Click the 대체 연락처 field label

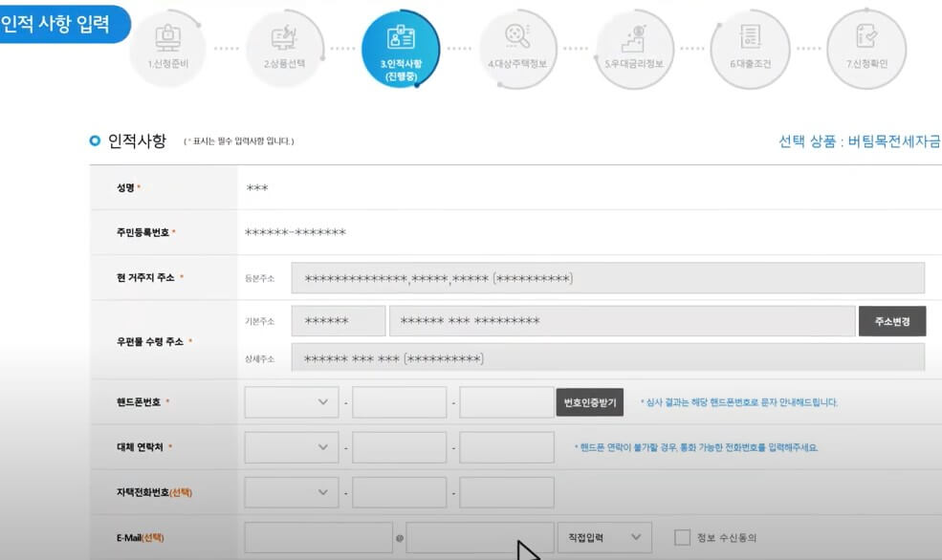point(140,447)
